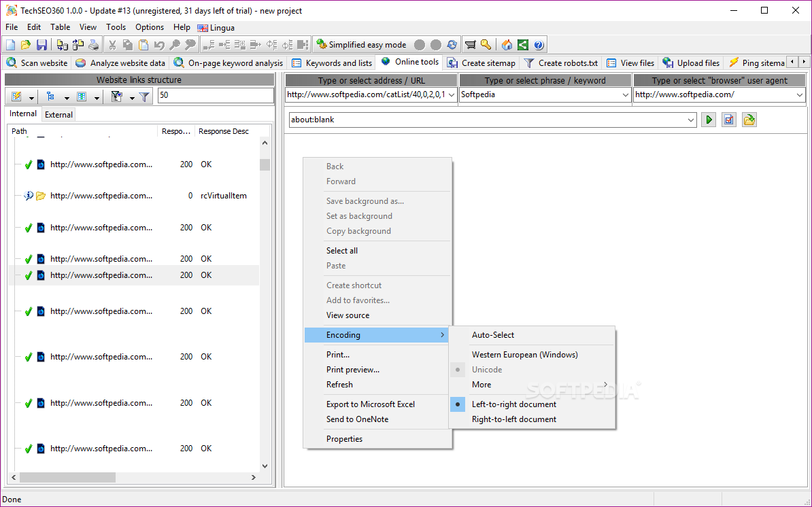Image resolution: width=812 pixels, height=507 pixels.
Task: Click the Copy toolbar icon
Action: [x=127, y=45]
